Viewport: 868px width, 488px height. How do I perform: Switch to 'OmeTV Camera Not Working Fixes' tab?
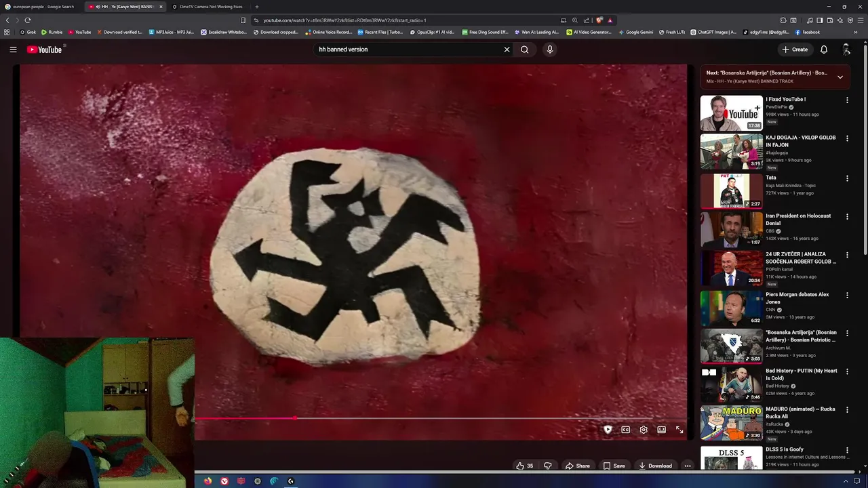(x=207, y=6)
